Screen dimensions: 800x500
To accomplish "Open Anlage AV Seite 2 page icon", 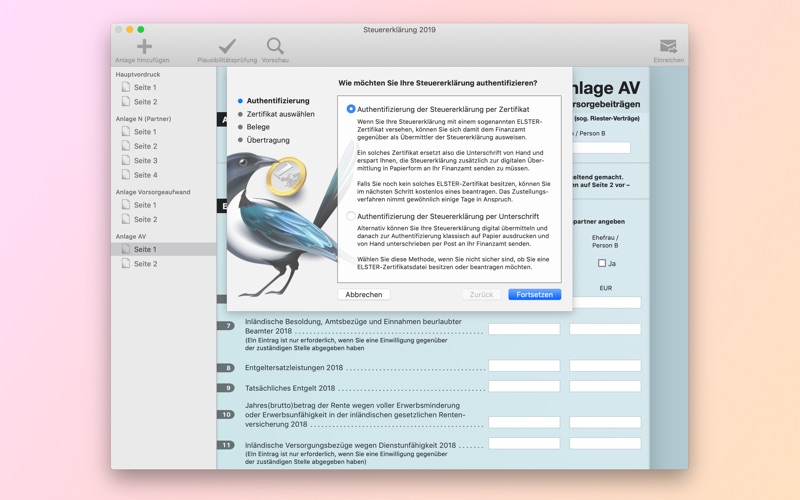I will click(126, 263).
